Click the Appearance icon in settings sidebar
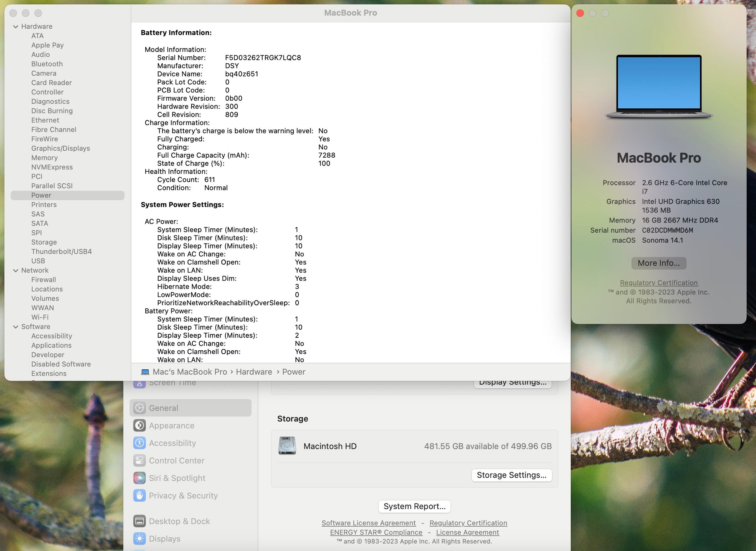 point(139,426)
